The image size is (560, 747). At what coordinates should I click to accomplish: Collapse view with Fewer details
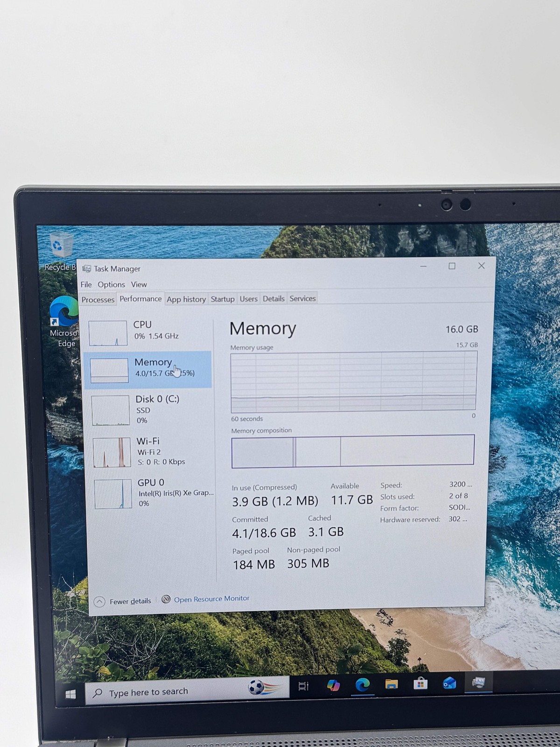tap(123, 601)
